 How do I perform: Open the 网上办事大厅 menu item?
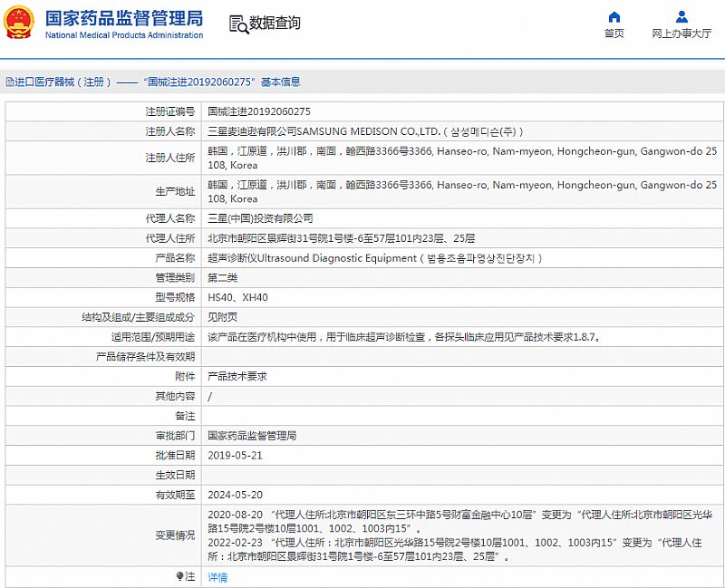coord(681,34)
